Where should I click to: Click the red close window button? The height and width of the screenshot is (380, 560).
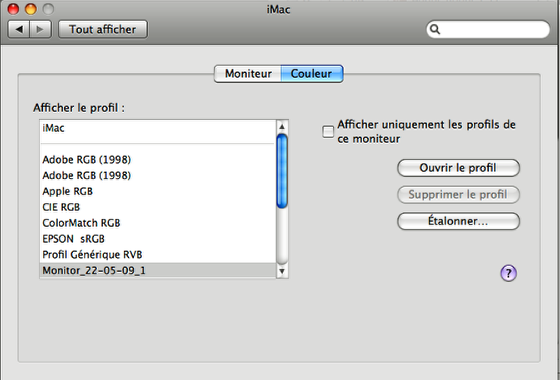pos(13,9)
